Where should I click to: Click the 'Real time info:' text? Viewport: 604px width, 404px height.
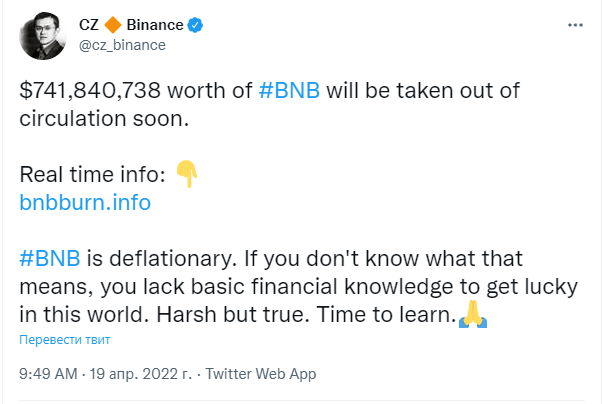pos(92,174)
